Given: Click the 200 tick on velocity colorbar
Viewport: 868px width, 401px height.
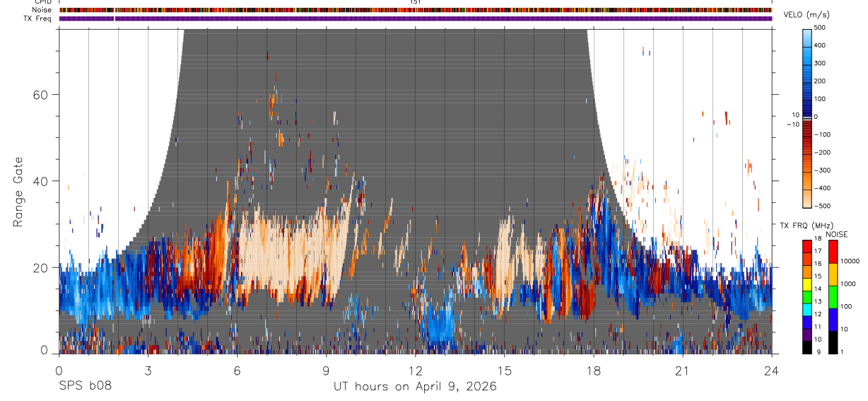Looking at the screenshot, I should coord(821,81).
